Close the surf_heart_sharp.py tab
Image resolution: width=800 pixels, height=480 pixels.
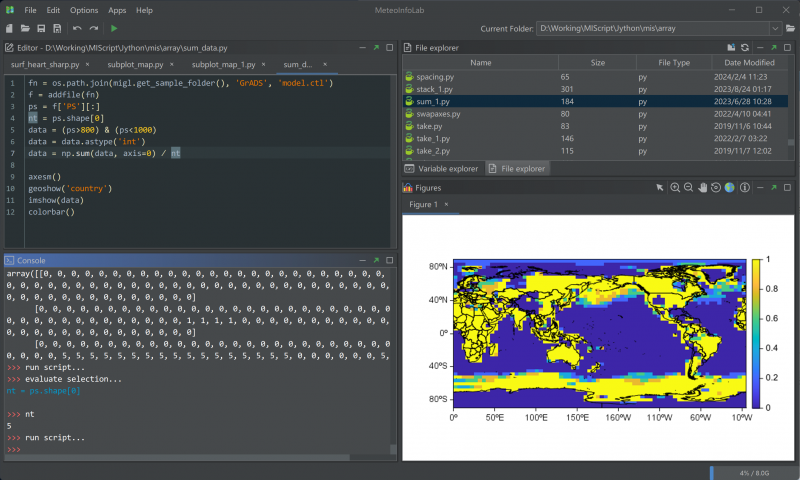[x=89, y=64]
